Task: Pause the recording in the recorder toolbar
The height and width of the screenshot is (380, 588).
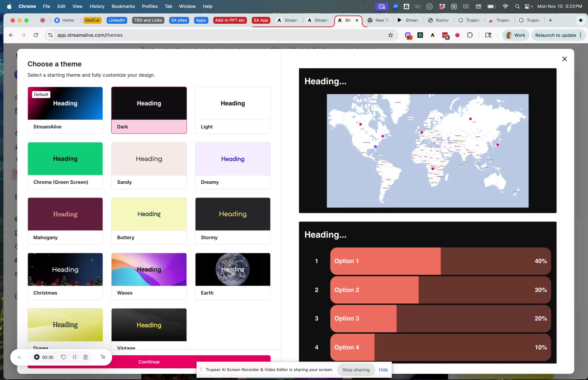Action: 74,357
